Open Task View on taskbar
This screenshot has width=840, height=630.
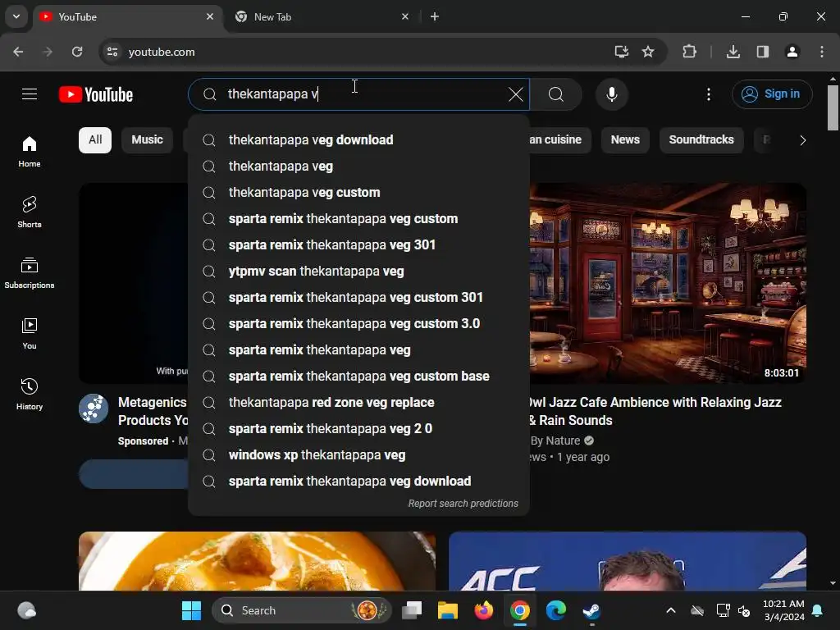pyautogui.click(x=412, y=610)
